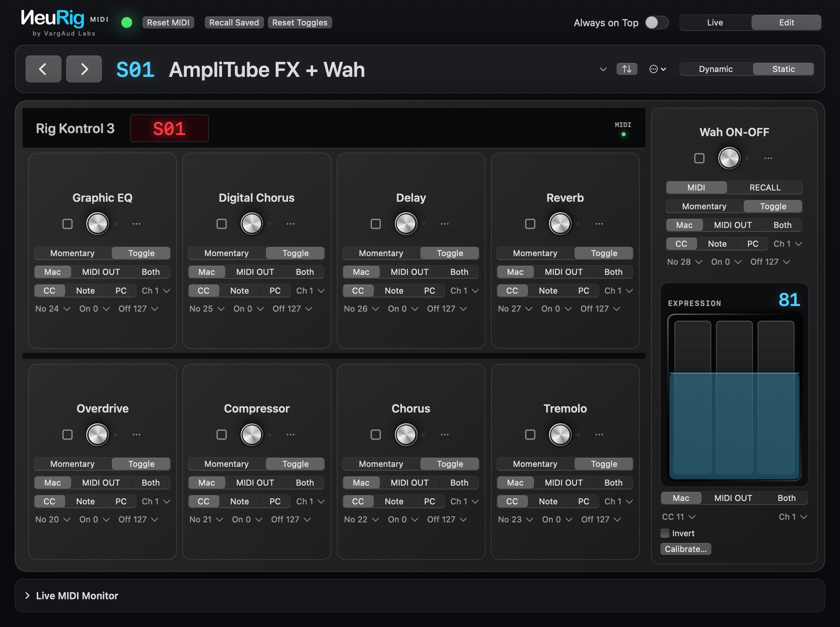
Task: Open the expression CC 11 dropdown
Action: (x=679, y=517)
